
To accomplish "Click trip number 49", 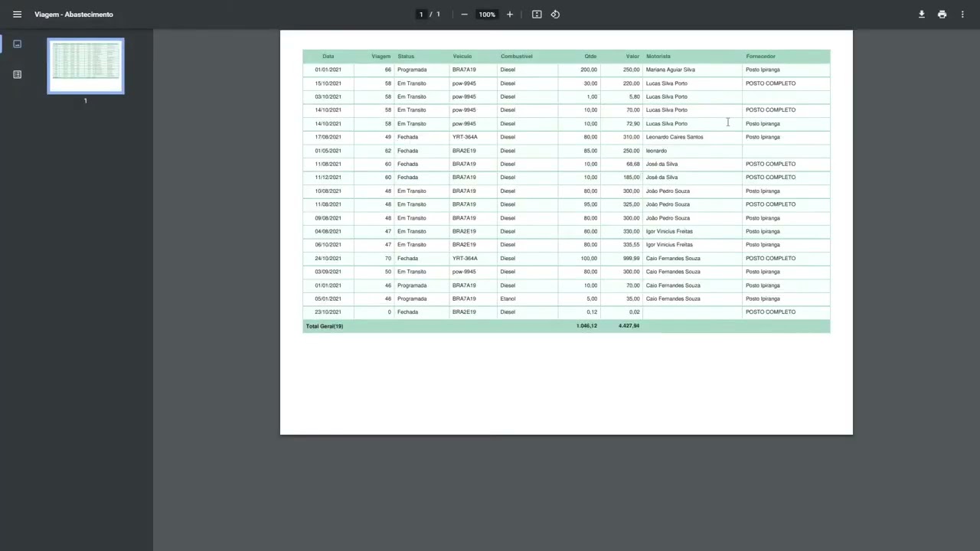I will (388, 137).
